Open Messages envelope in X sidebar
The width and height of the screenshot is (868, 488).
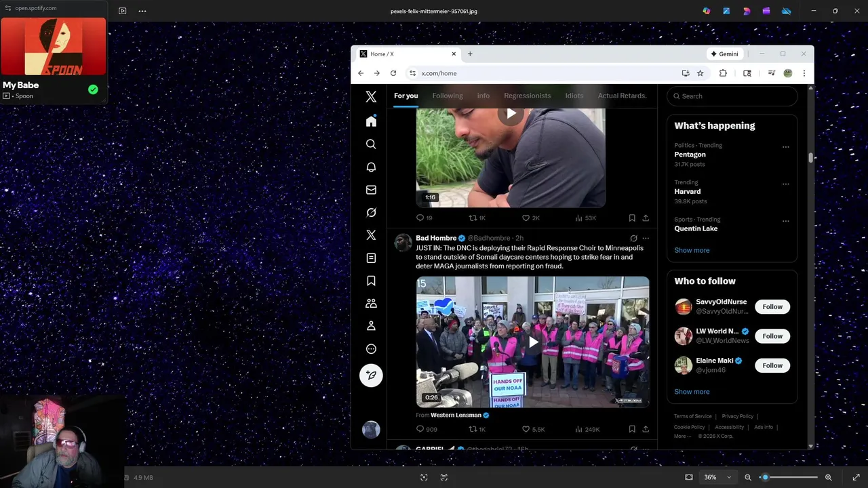point(371,190)
